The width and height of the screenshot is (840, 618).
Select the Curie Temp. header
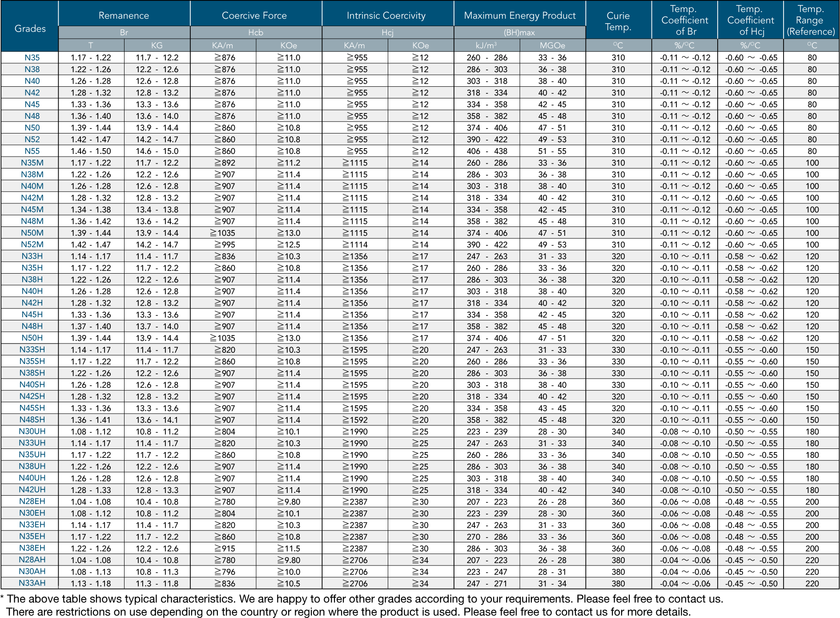click(619, 21)
